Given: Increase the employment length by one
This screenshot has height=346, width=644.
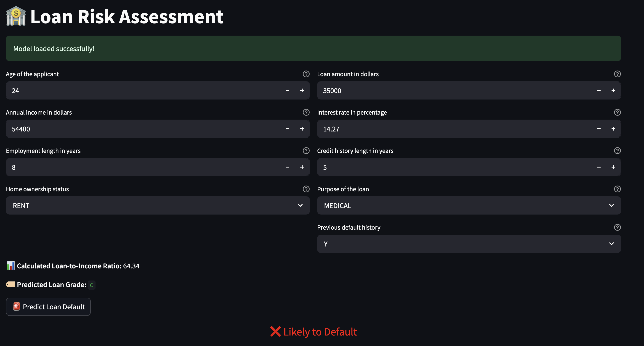Looking at the screenshot, I should (302, 167).
